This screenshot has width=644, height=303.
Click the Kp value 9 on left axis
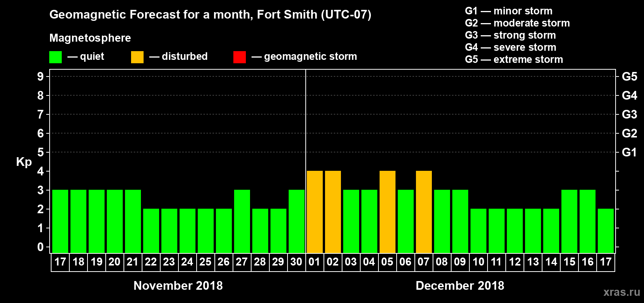41,77
